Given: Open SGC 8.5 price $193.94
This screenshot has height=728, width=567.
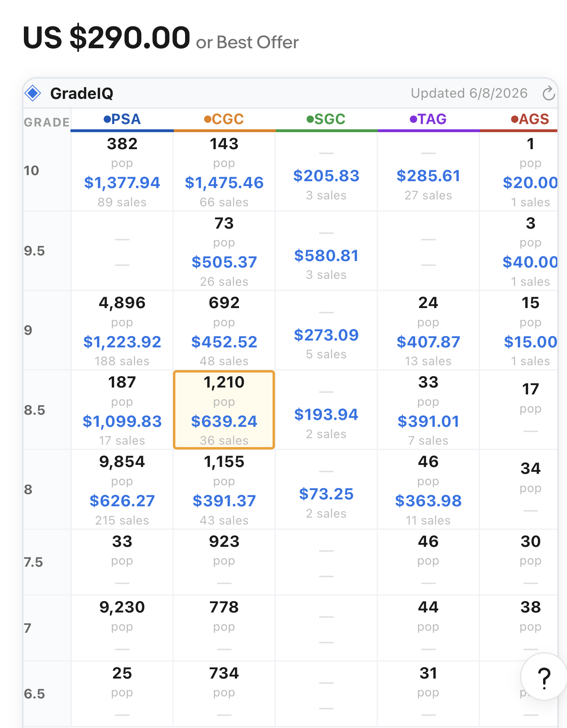Looking at the screenshot, I should 326,415.
